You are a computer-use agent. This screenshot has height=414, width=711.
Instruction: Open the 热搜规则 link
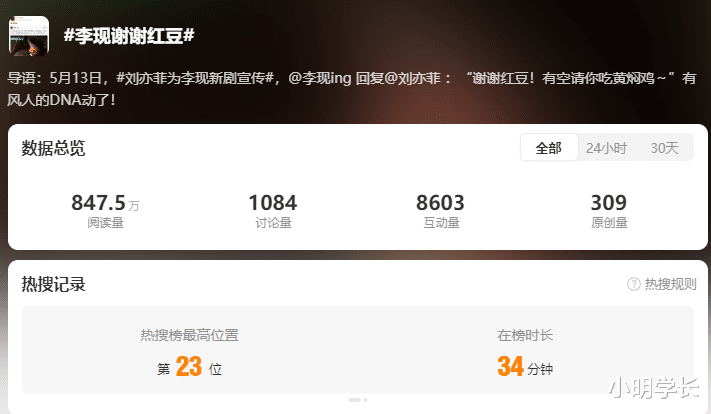670,284
